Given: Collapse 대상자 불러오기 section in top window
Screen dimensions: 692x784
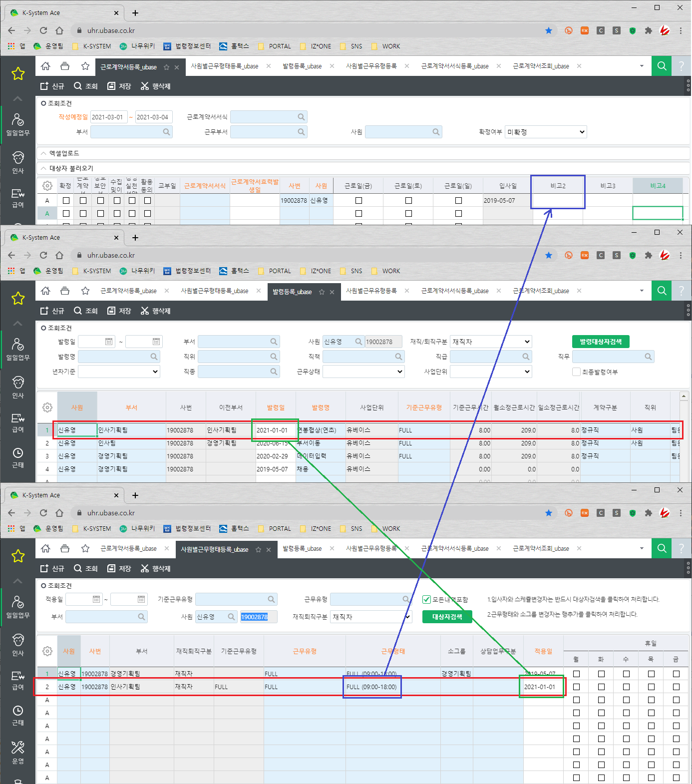Looking at the screenshot, I should (44, 168).
